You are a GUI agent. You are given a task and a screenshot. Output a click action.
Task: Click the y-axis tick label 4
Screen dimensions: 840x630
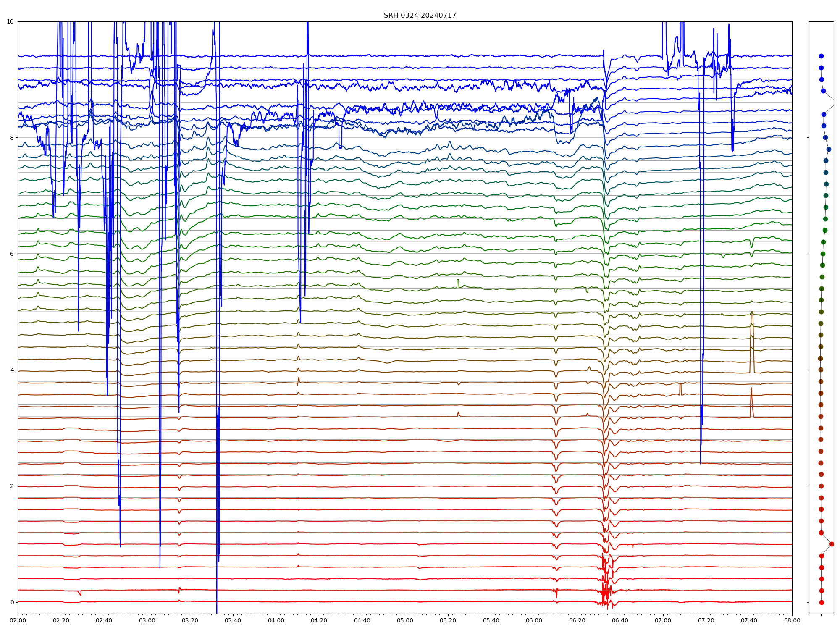click(x=12, y=370)
